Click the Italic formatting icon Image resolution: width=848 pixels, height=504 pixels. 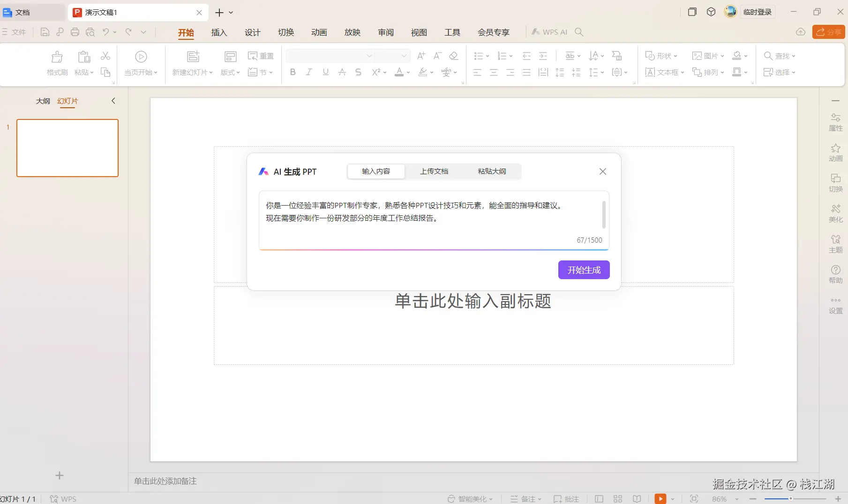pyautogui.click(x=309, y=72)
